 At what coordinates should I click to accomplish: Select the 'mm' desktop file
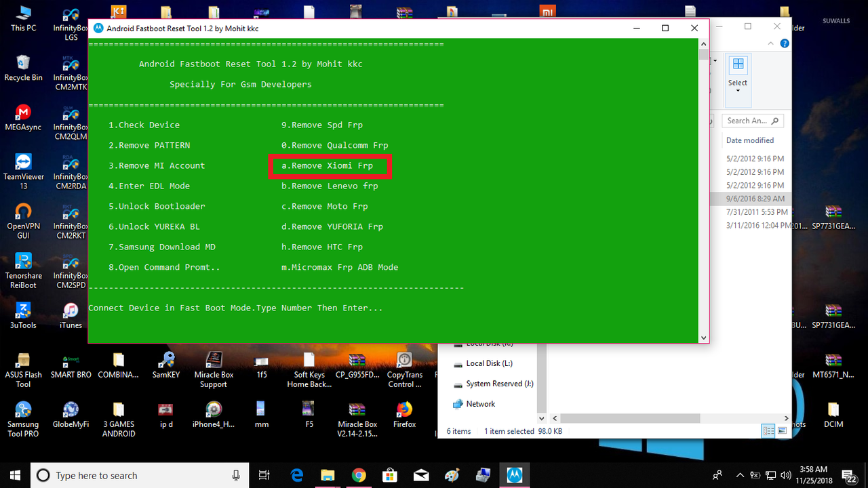coord(262,414)
